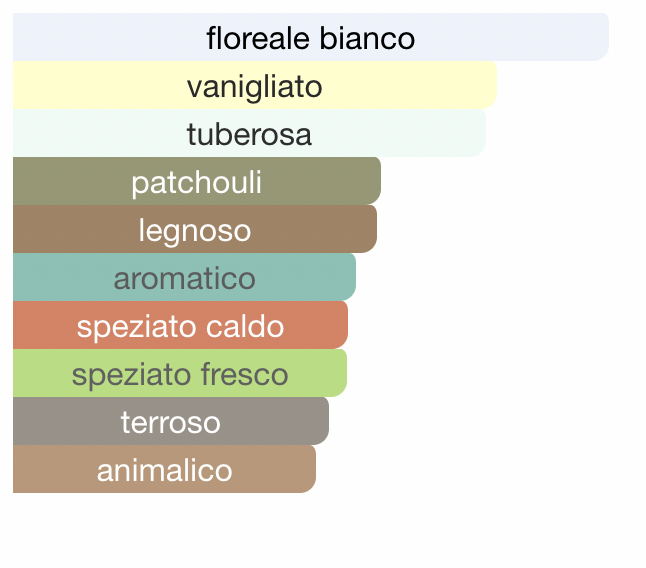
Task: Click the 'floreale bianco' text label
Action: point(311,38)
